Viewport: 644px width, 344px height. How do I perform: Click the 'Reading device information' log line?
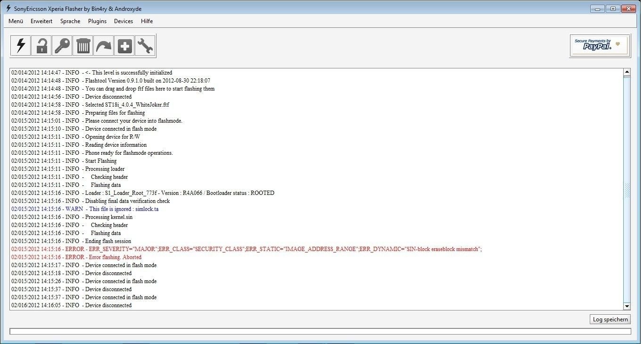[x=79, y=145]
